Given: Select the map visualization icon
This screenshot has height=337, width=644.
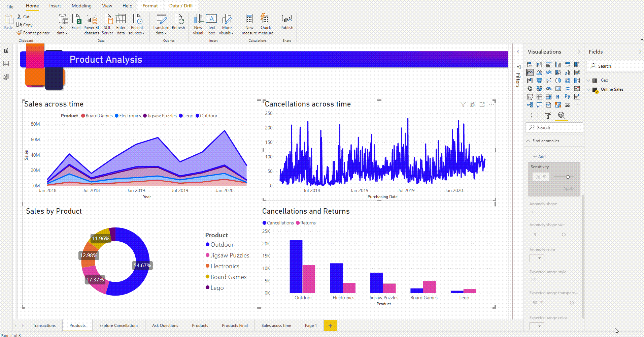Looking at the screenshot, I should (x=530, y=89).
